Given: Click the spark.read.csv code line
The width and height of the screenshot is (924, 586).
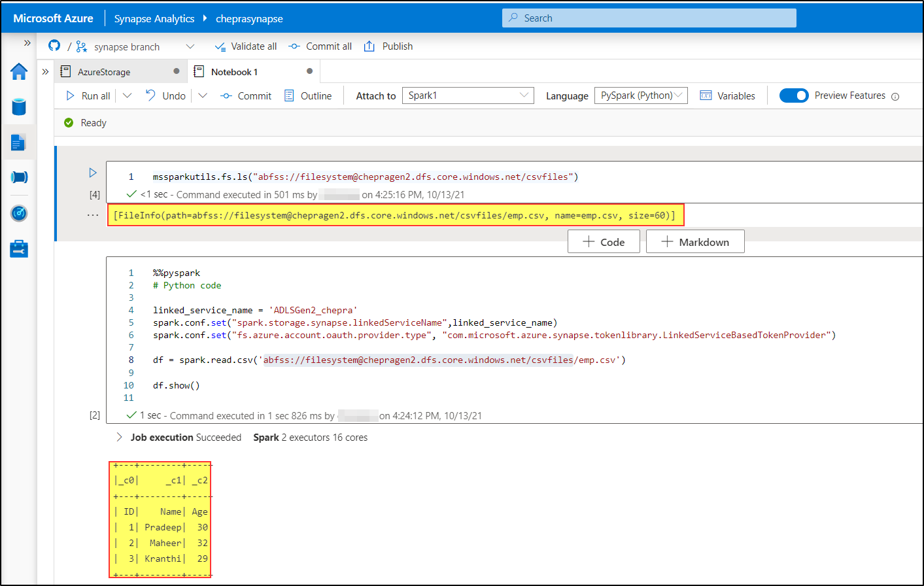Looking at the screenshot, I should (389, 360).
